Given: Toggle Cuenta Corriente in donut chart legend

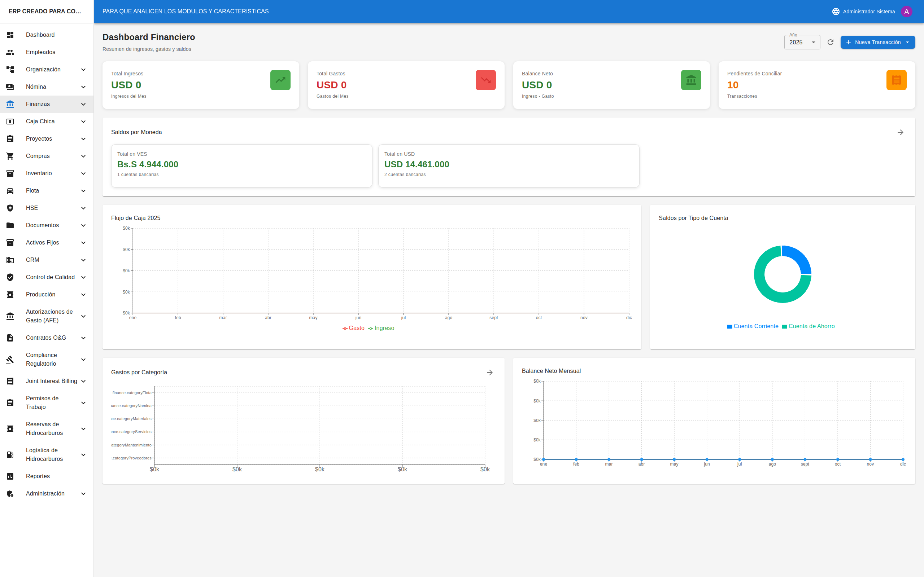Looking at the screenshot, I should tap(753, 326).
